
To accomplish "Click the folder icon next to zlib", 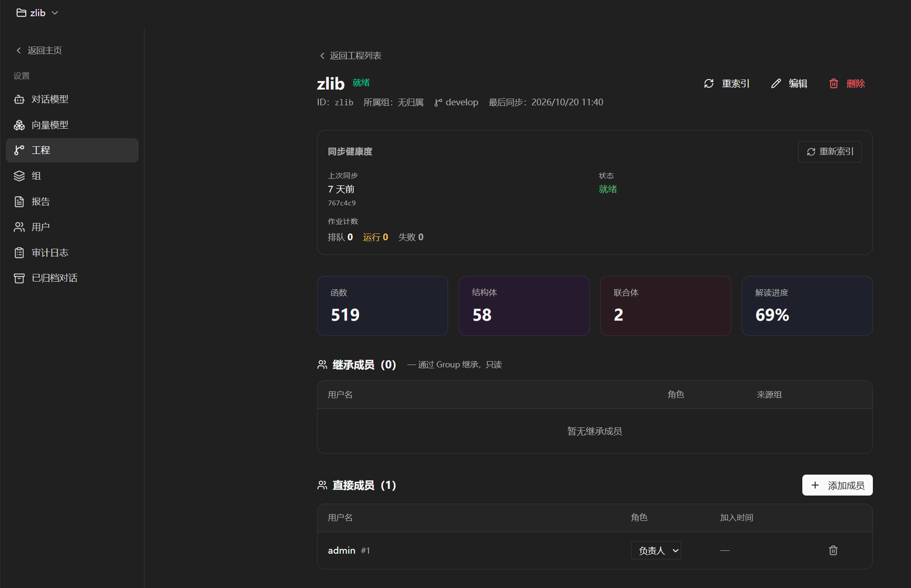I will [21, 13].
